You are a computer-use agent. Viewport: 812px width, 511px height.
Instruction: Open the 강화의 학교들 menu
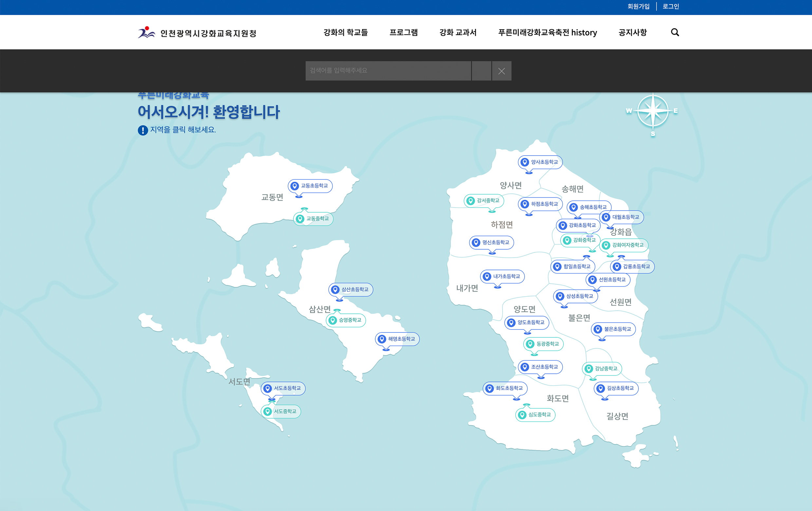[x=345, y=32]
